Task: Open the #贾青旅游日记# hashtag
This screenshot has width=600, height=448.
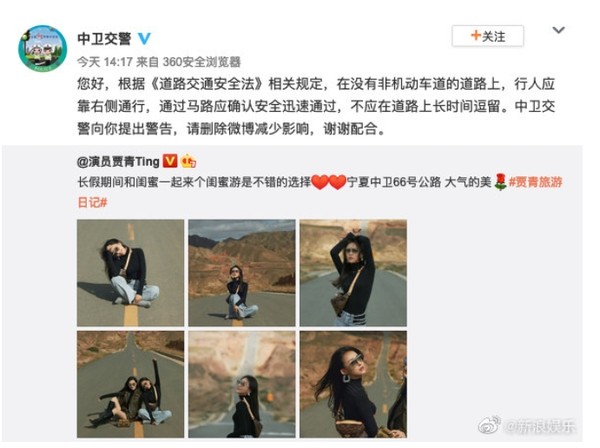Action: (320, 192)
